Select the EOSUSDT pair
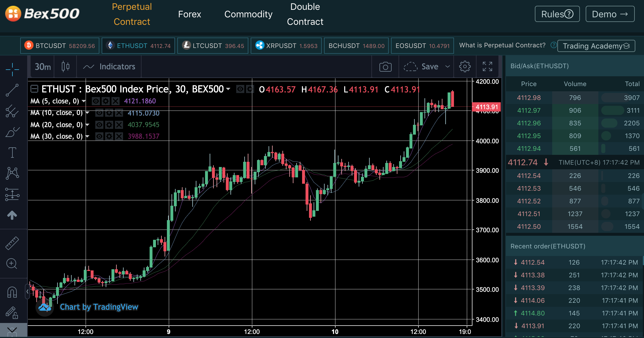The image size is (644, 338). pyautogui.click(x=422, y=46)
